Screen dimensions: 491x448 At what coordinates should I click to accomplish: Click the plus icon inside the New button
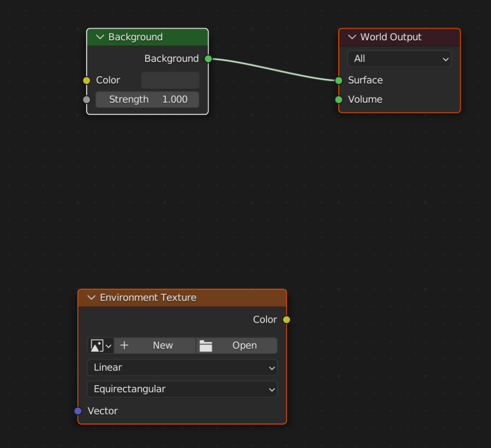[124, 345]
